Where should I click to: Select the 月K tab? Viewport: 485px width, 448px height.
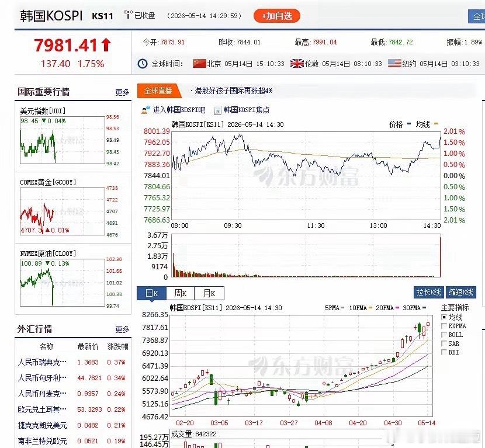pos(209,293)
